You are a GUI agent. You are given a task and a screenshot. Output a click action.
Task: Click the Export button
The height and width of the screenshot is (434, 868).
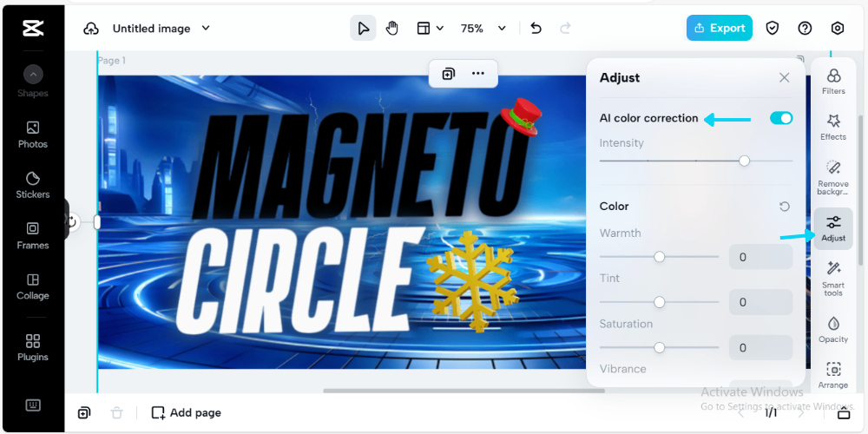pyautogui.click(x=719, y=28)
